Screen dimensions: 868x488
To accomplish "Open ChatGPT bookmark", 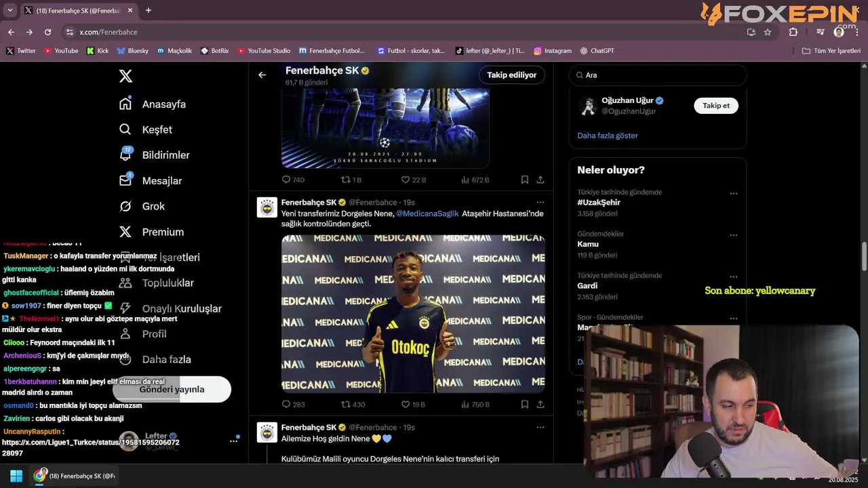I will (597, 51).
